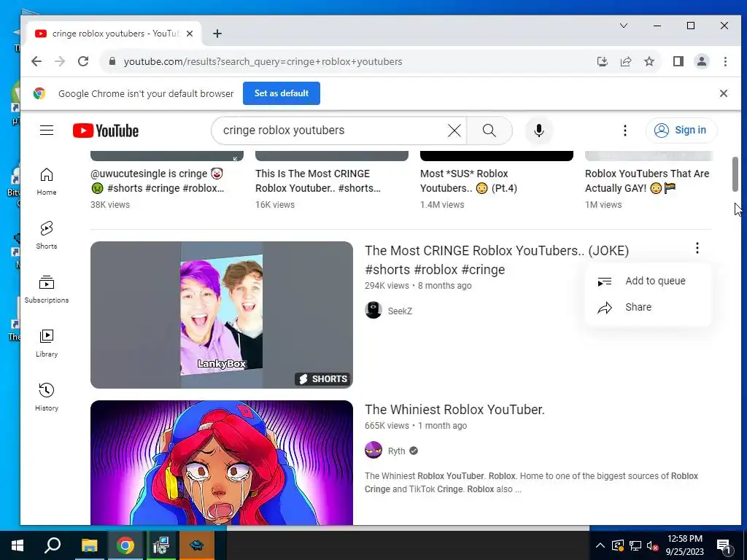Image resolution: width=747 pixels, height=560 pixels.
Task: Clear the search query with the X icon
Action: 454,131
